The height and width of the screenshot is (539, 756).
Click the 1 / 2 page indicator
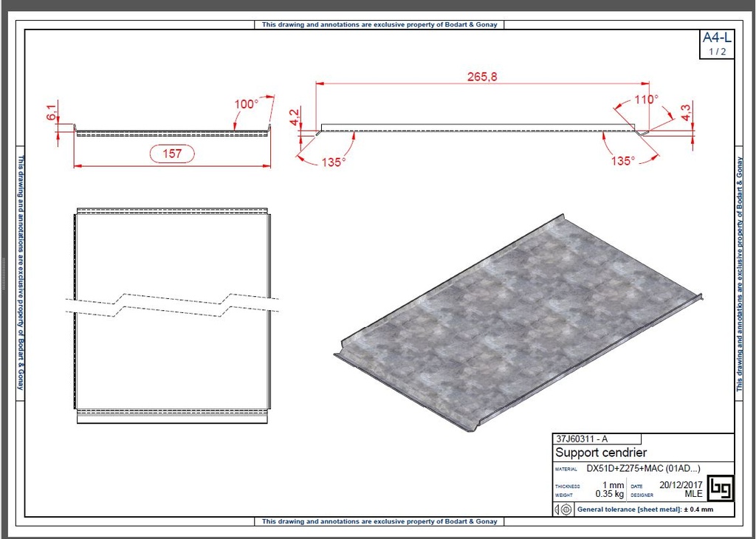pos(717,52)
